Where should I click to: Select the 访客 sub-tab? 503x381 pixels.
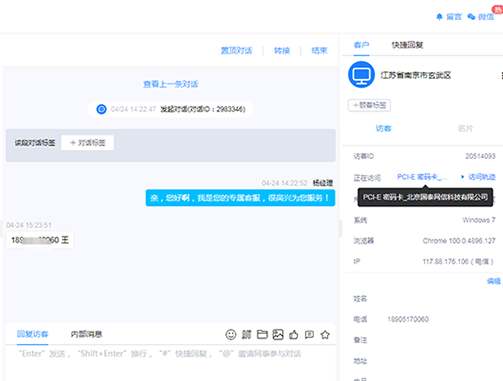[383, 128]
